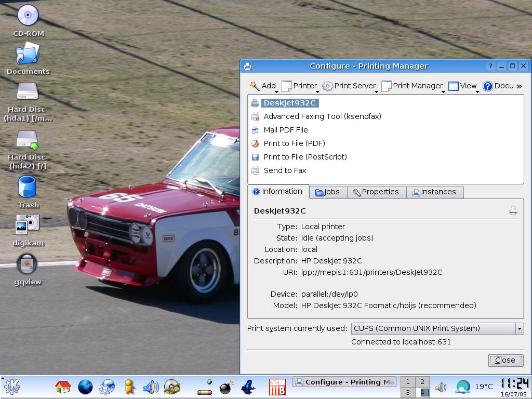532x399 pixels.
Task: Open the View toolbar menu
Action: click(x=462, y=86)
